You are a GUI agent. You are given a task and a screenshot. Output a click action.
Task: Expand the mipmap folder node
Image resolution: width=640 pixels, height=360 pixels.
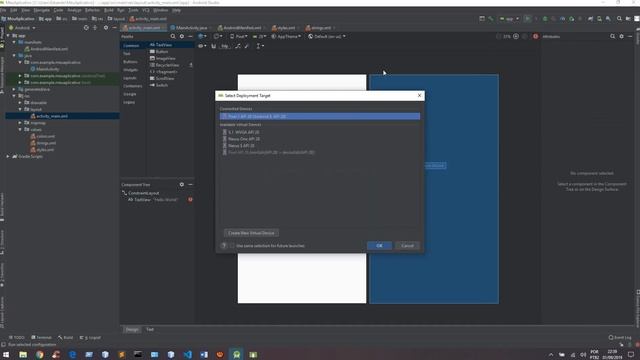[x=20, y=123]
